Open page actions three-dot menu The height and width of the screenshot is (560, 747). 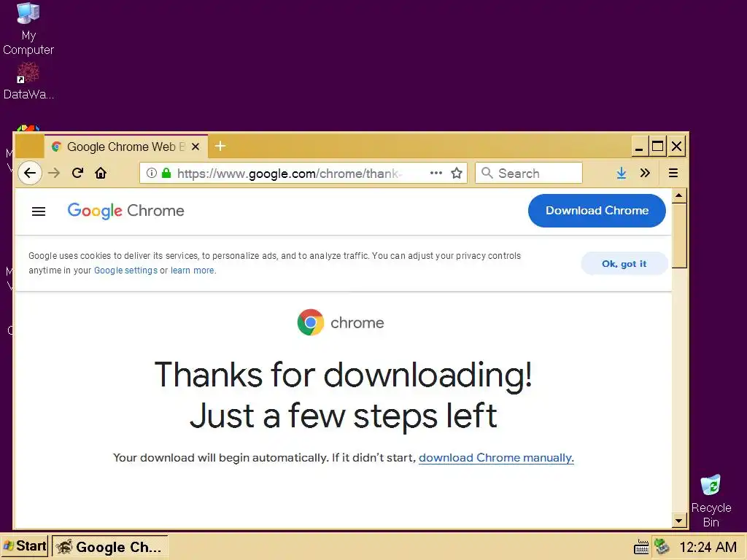point(436,173)
